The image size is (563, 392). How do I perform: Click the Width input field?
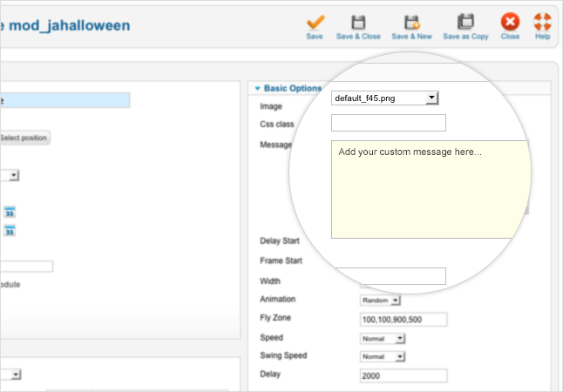coord(403,276)
